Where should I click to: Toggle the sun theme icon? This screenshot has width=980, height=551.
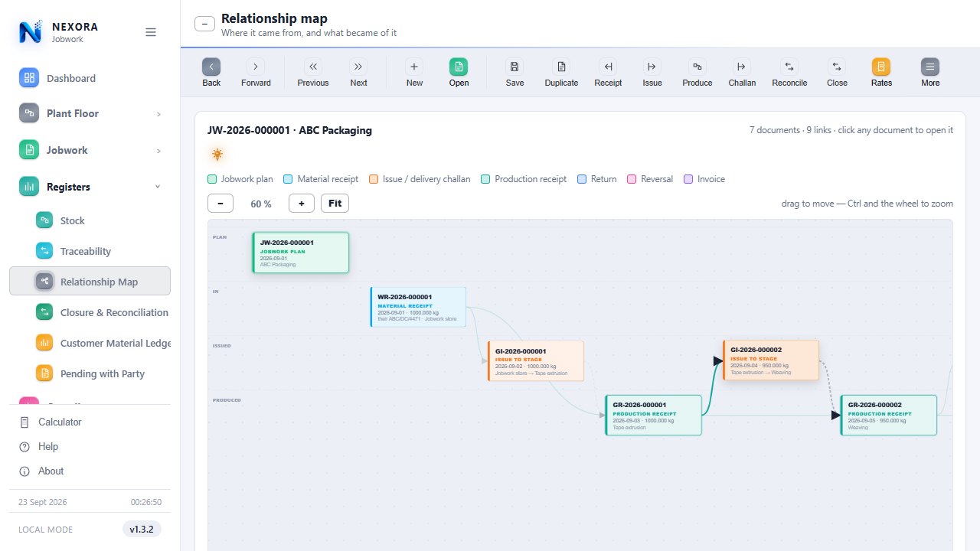point(217,155)
